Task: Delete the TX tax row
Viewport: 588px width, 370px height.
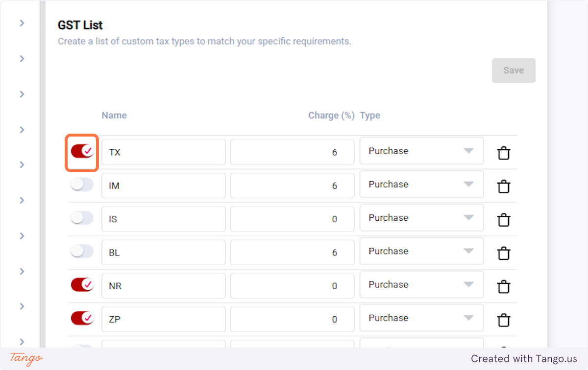Action: pyautogui.click(x=504, y=153)
